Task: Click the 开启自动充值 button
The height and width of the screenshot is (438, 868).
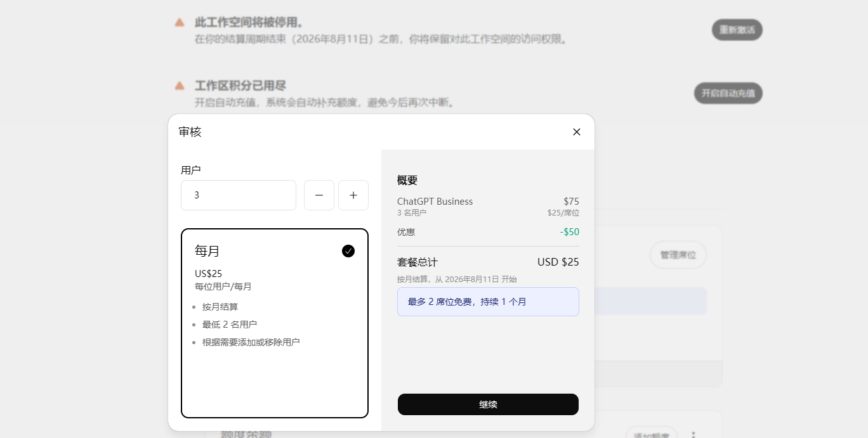Action: click(x=728, y=93)
